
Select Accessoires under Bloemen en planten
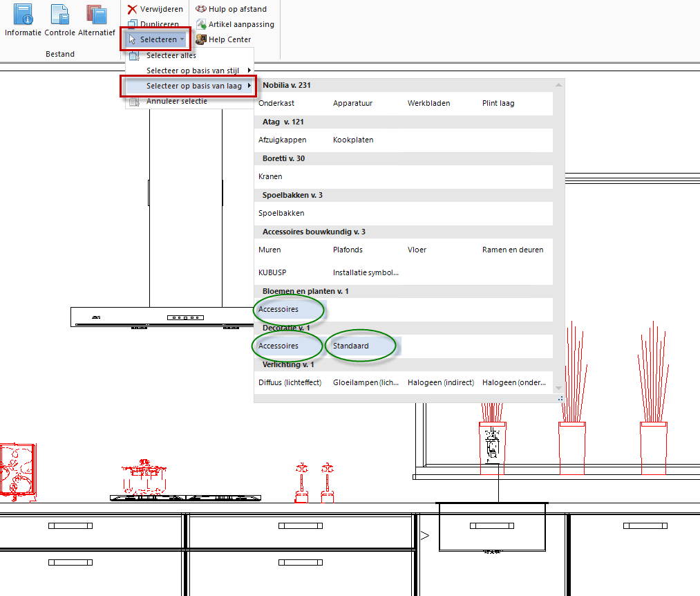click(278, 309)
